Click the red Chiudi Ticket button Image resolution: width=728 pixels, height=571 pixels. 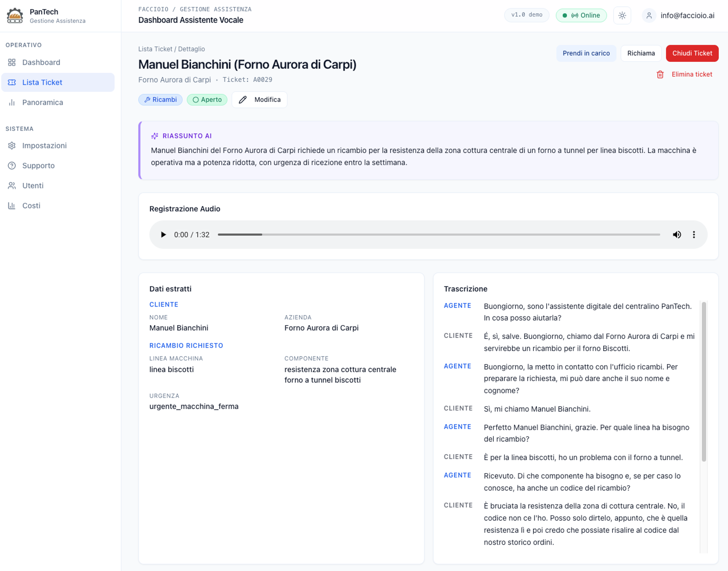coord(692,53)
